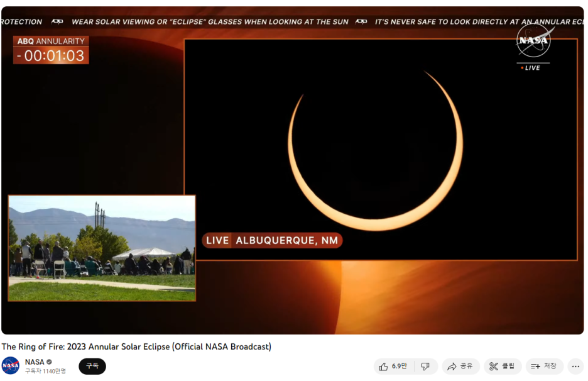This screenshot has height=381, width=588.
Task: Click the ABQ Annularity countdown timer
Action: pyautogui.click(x=51, y=50)
